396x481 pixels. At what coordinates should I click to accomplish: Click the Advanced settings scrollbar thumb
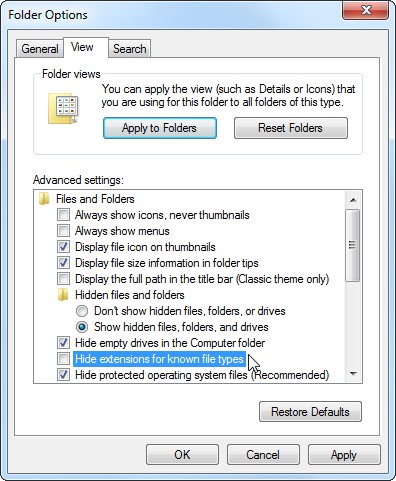(353, 245)
